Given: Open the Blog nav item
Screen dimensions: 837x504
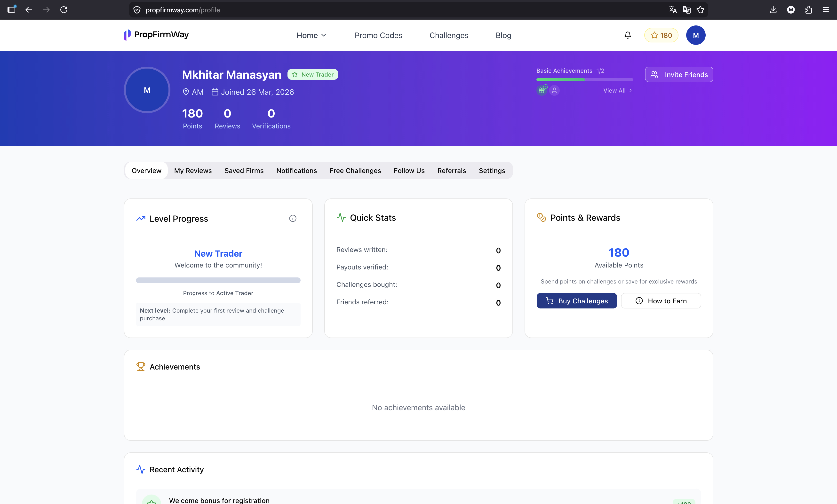Looking at the screenshot, I should point(503,35).
